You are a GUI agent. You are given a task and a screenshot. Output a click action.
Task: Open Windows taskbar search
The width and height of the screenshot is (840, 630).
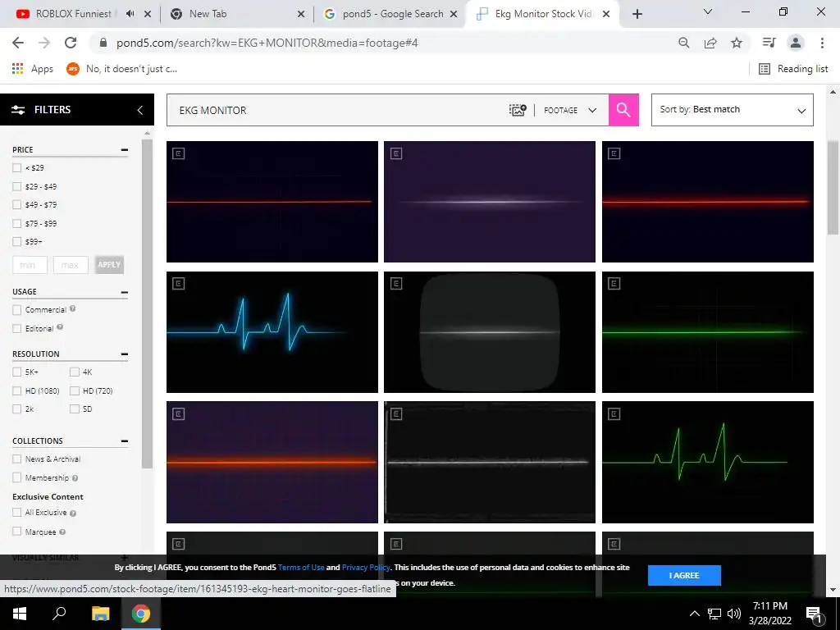pos(59,614)
